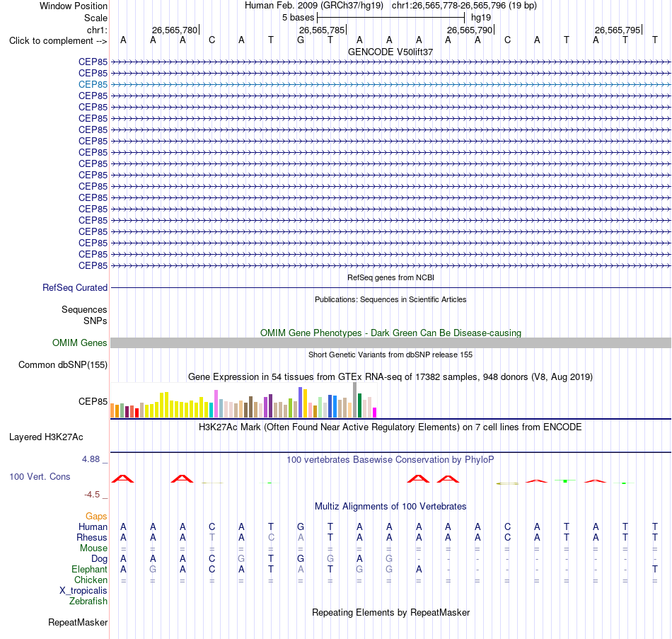Click the Zebrafish alignment row label
This screenshot has width=672, height=639.
point(88,601)
